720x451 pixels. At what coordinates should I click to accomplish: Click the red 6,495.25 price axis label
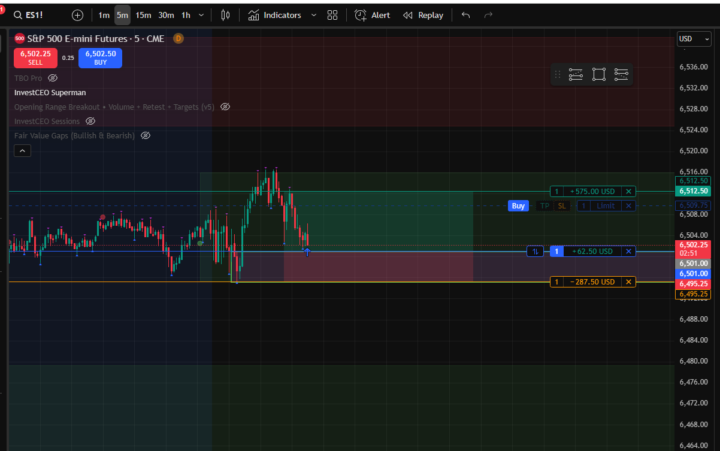pyautogui.click(x=693, y=284)
